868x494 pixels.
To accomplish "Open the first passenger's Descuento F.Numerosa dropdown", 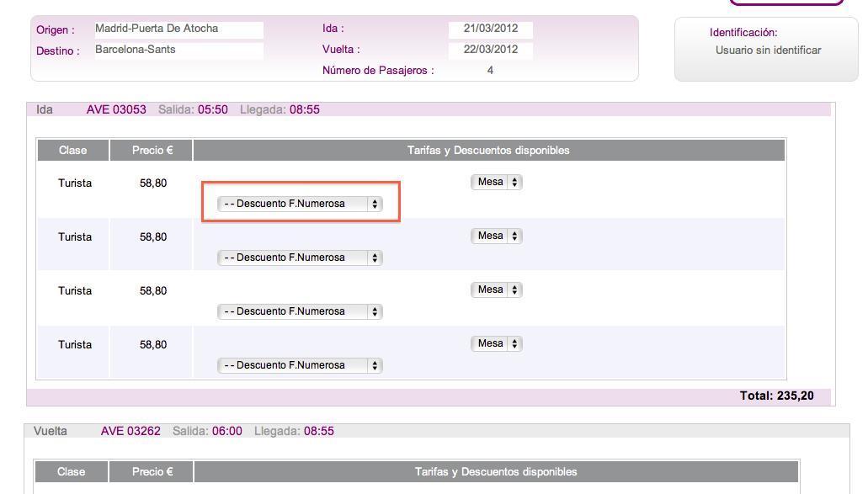I will coord(300,204).
